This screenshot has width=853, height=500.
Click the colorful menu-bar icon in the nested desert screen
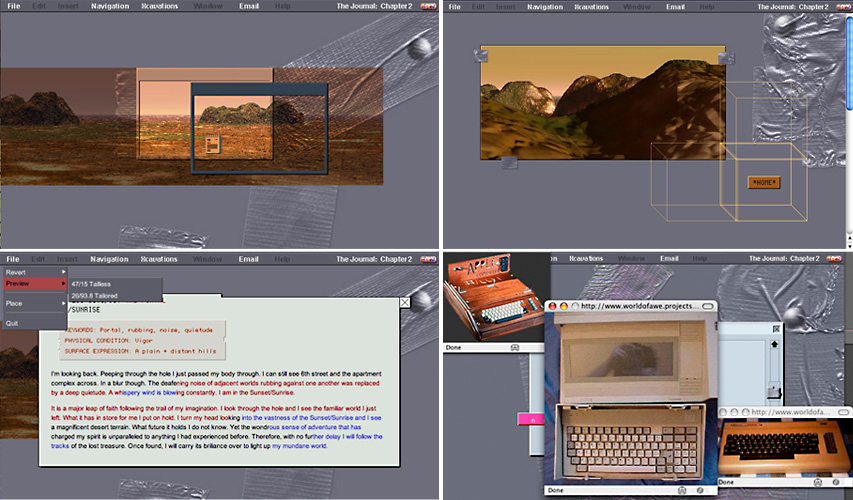click(428, 7)
